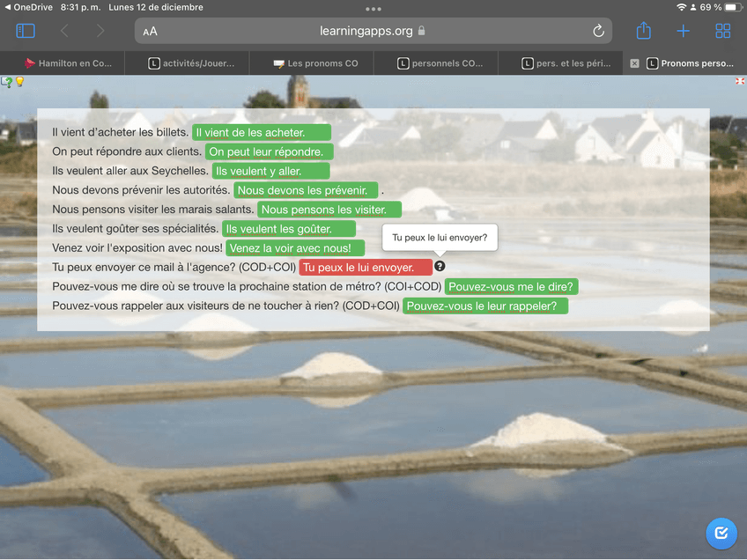Show tab overview grid icon
This screenshot has width=747, height=560.
click(x=722, y=31)
